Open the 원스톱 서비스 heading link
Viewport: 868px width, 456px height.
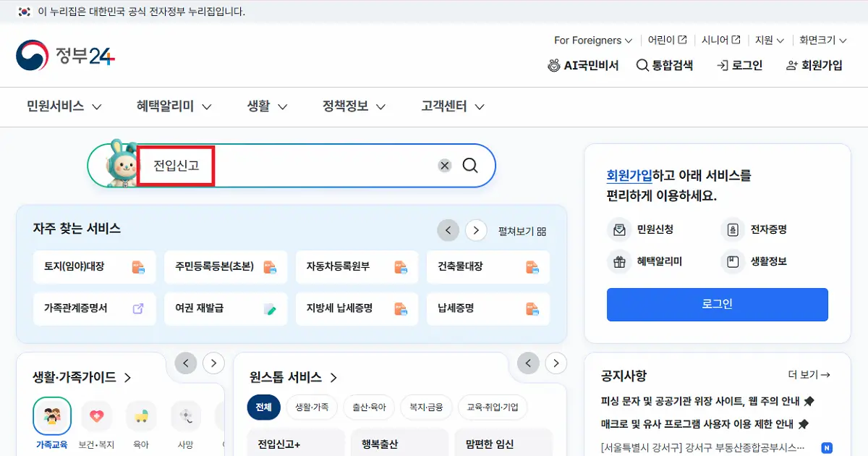(x=294, y=378)
